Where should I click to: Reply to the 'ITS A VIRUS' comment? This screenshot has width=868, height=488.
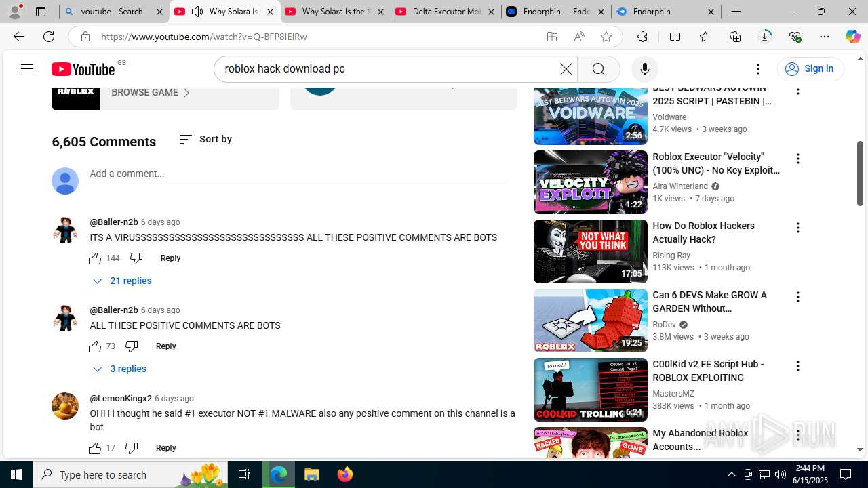(x=170, y=258)
